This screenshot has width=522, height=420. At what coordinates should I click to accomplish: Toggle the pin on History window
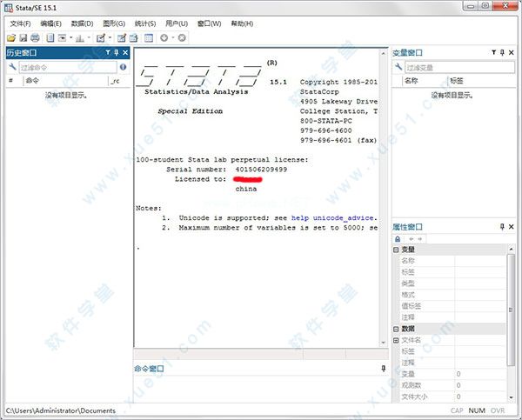117,52
